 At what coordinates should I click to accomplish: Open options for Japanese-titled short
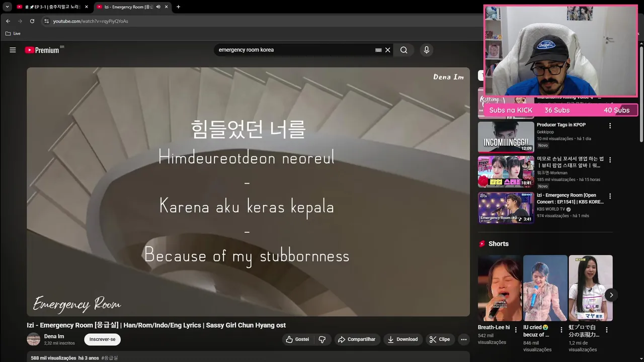(606, 330)
